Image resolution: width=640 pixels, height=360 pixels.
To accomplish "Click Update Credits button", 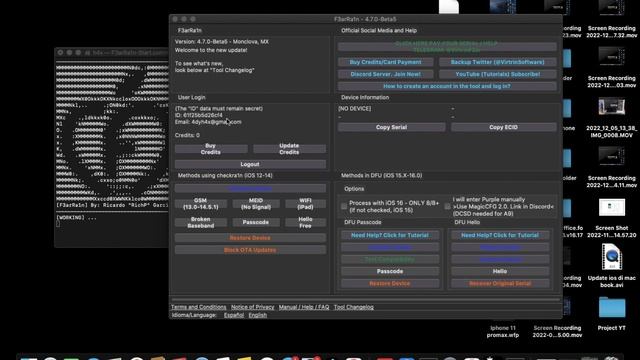I will pos(289,149).
